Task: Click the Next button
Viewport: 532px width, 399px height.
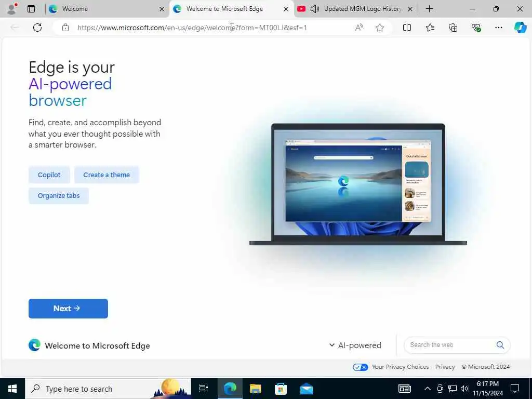Action: [x=68, y=309]
